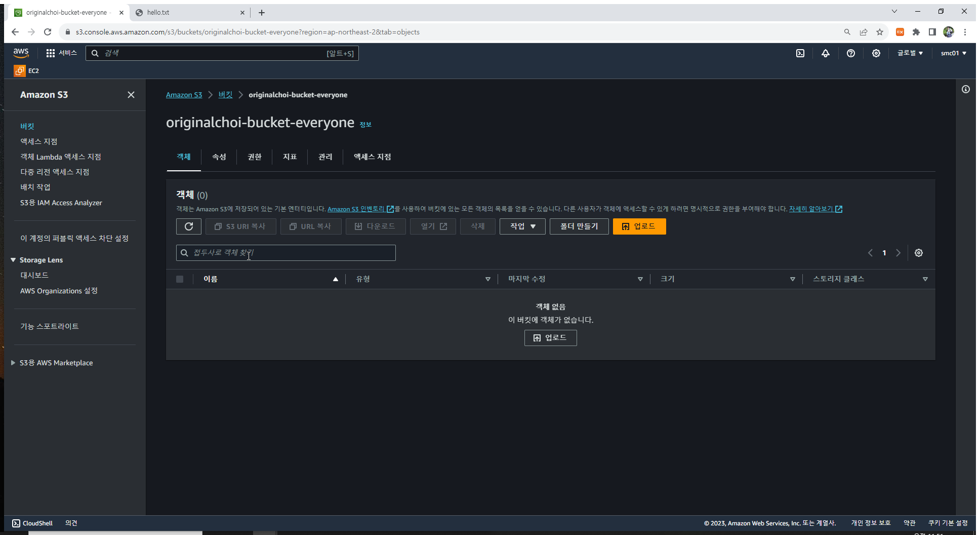Switch to the 권한 tab
Screen dimensions: 980x535
[x=255, y=157]
